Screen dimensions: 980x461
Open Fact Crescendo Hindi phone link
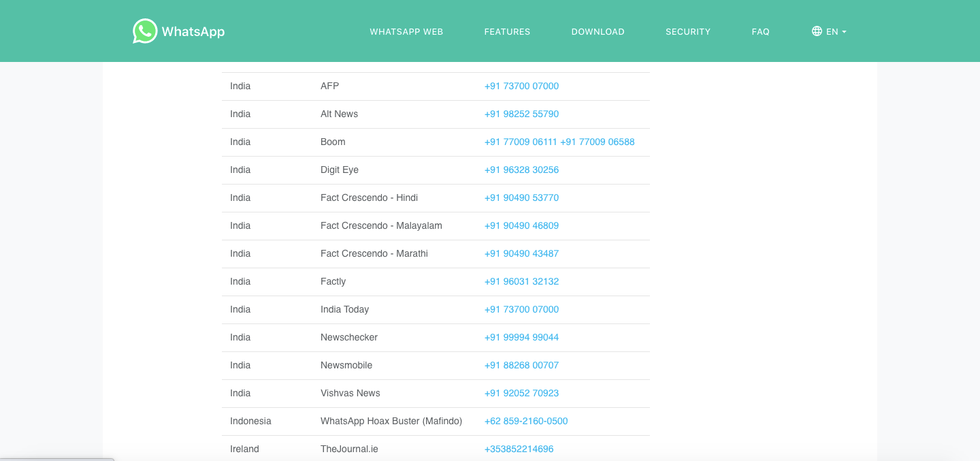521,197
